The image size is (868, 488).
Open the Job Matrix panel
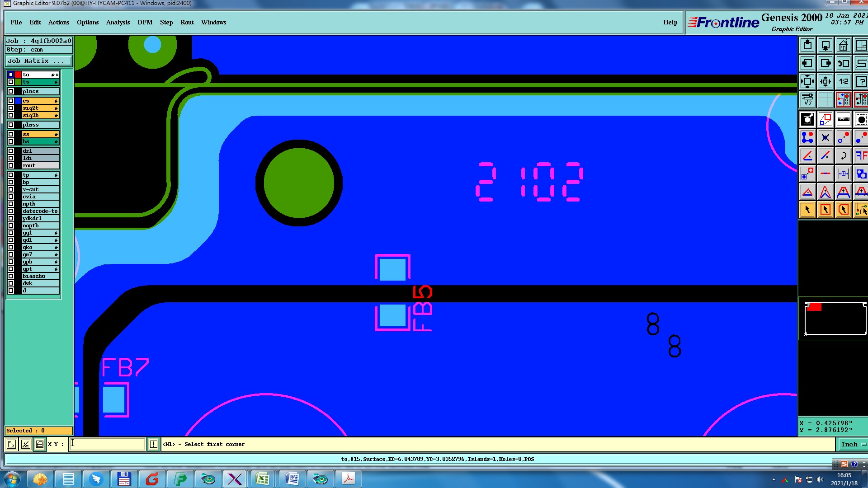[x=38, y=61]
